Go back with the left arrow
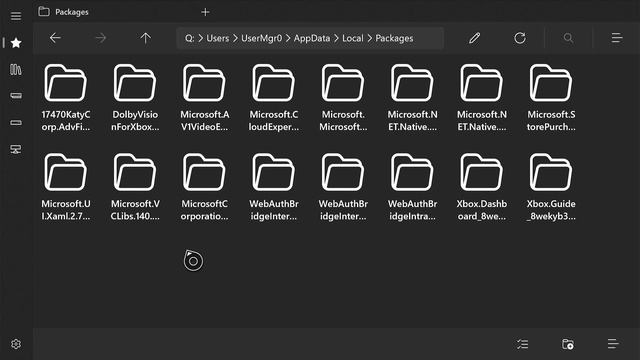Viewport: 640px width, 360px height. pyautogui.click(x=55, y=38)
